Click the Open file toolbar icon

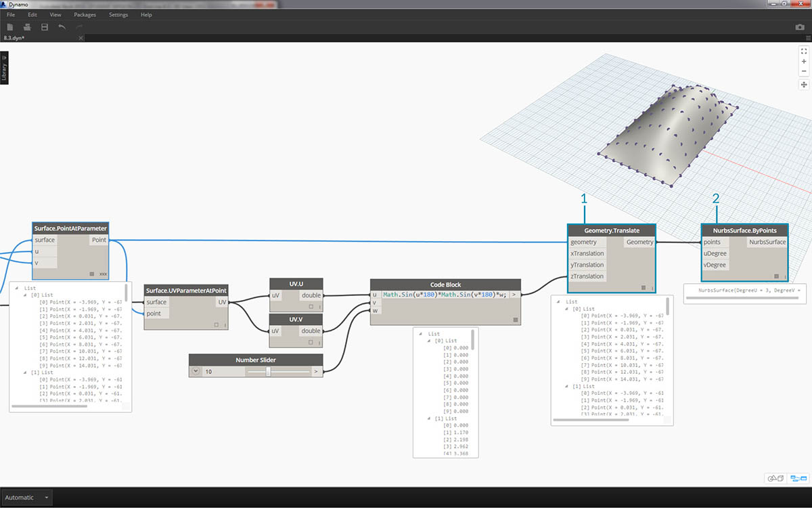(27, 27)
